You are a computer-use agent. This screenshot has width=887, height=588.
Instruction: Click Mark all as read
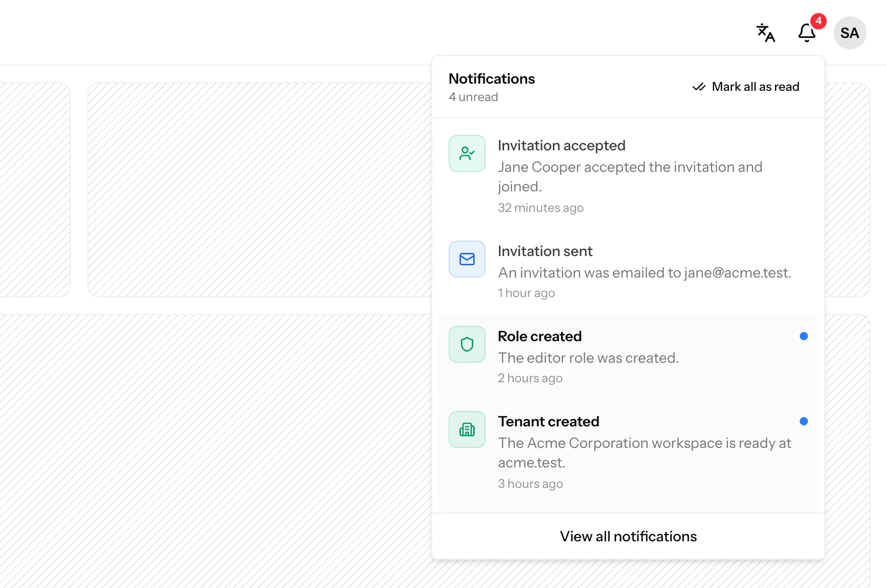tap(746, 87)
